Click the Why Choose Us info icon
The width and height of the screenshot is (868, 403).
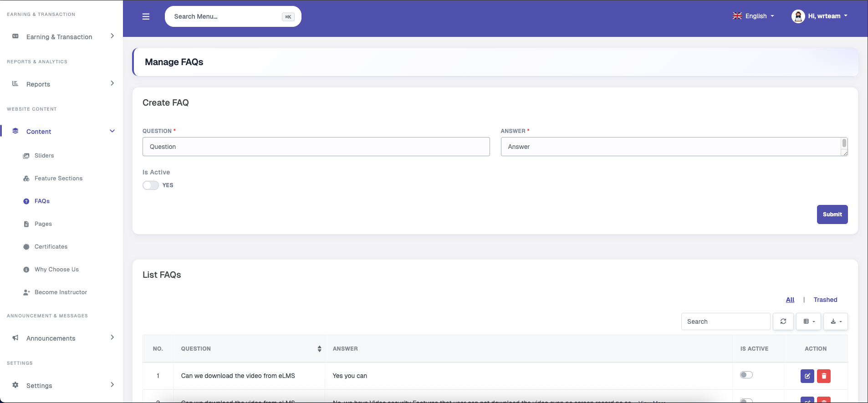pos(26,270)
